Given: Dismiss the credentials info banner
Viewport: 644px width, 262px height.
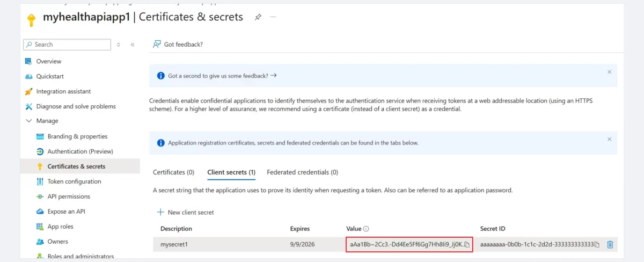Looking at the screenshot, I should (x=609, y=139).
